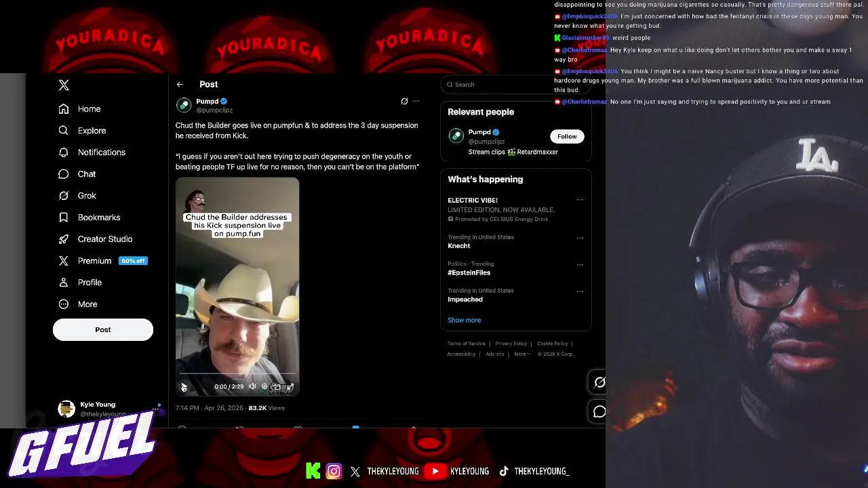The width and height of the screenshot is (868, 488).
Task: Click the Grok icon on the post header
Action: click(x=404, y=102)
